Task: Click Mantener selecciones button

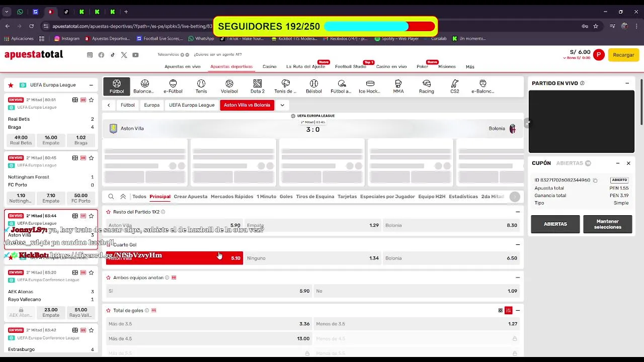Action: [x=608, y=224]
